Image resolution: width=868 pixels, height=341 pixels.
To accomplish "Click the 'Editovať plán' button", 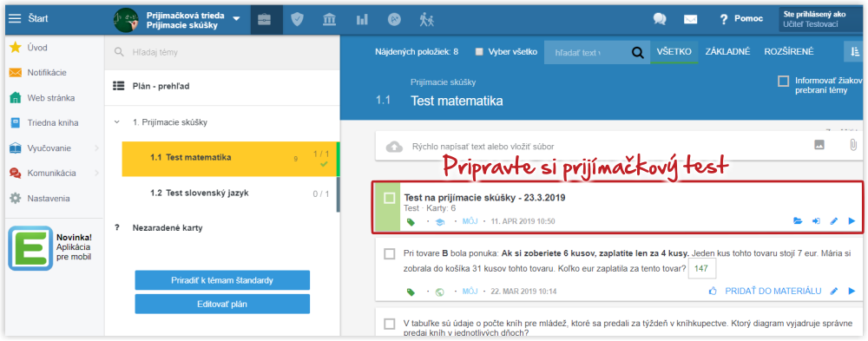I will (x=222, y=304).
